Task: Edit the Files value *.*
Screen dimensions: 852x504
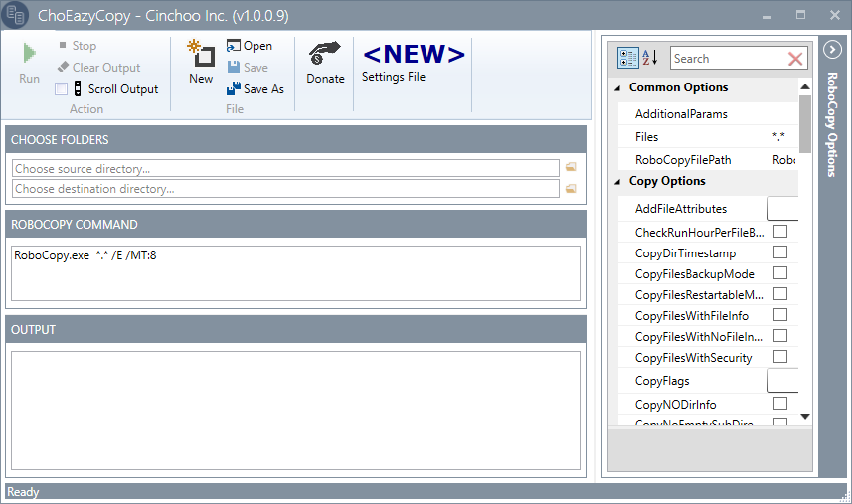Action: [x=782, y=137]
